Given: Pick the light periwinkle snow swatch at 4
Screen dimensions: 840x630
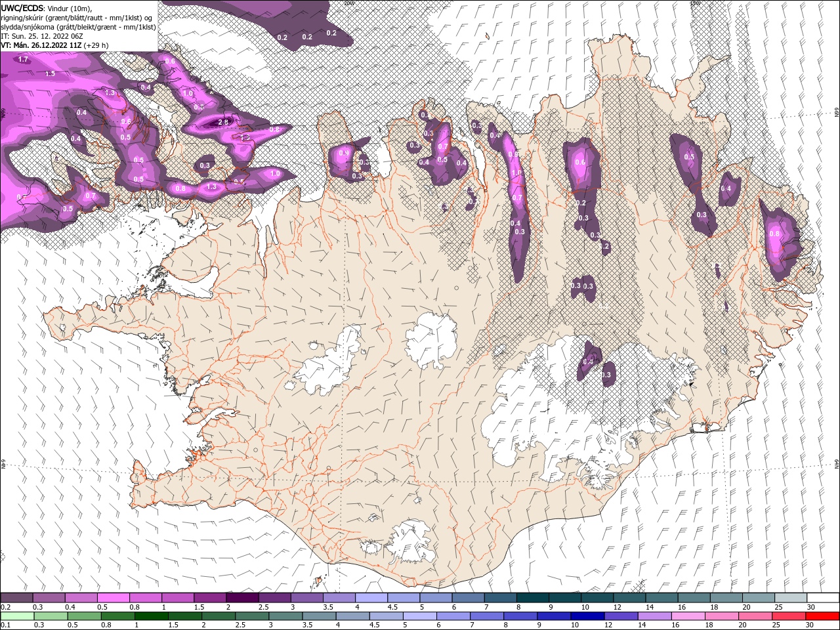Looking at the screenshot, I should 371,598.
